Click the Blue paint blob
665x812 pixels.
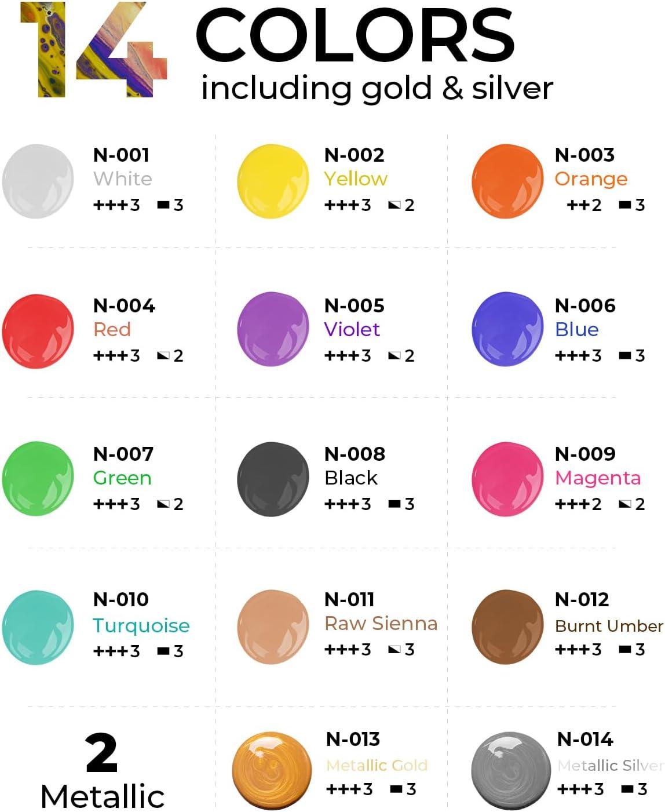click(508, 329)
